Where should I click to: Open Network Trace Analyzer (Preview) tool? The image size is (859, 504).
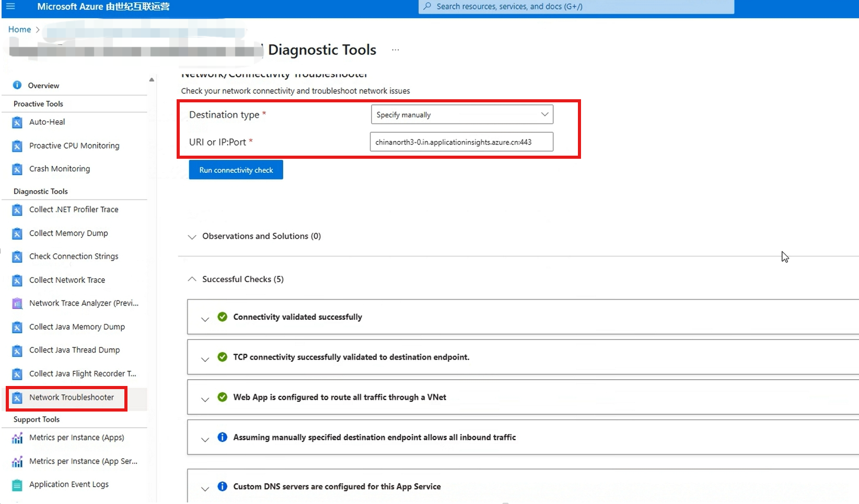coord(84,303)
